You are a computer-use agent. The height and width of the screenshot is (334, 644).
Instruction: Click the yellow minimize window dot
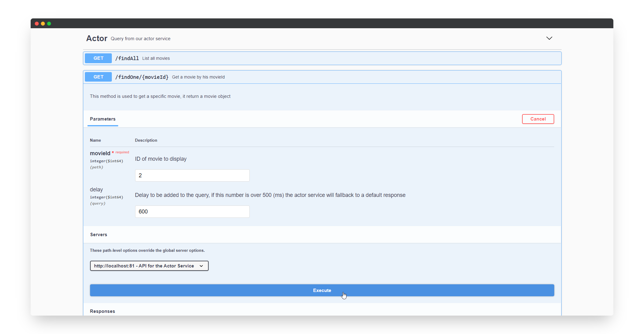click(43, 24)
